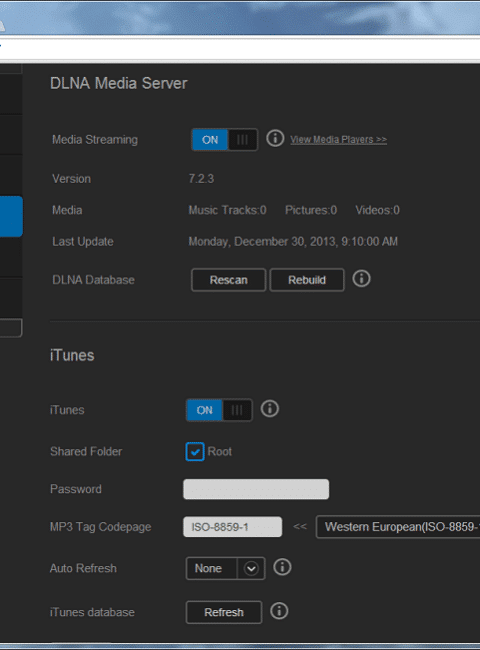Click the MP3 Tag Codepage label
Viewport: 480px width, 650px height.
pos(100,527)
